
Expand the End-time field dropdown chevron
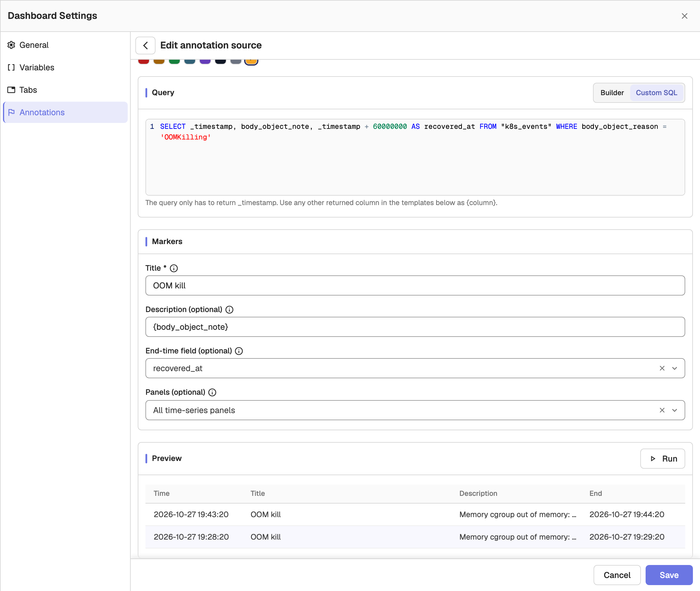click(x=675, y=368)
